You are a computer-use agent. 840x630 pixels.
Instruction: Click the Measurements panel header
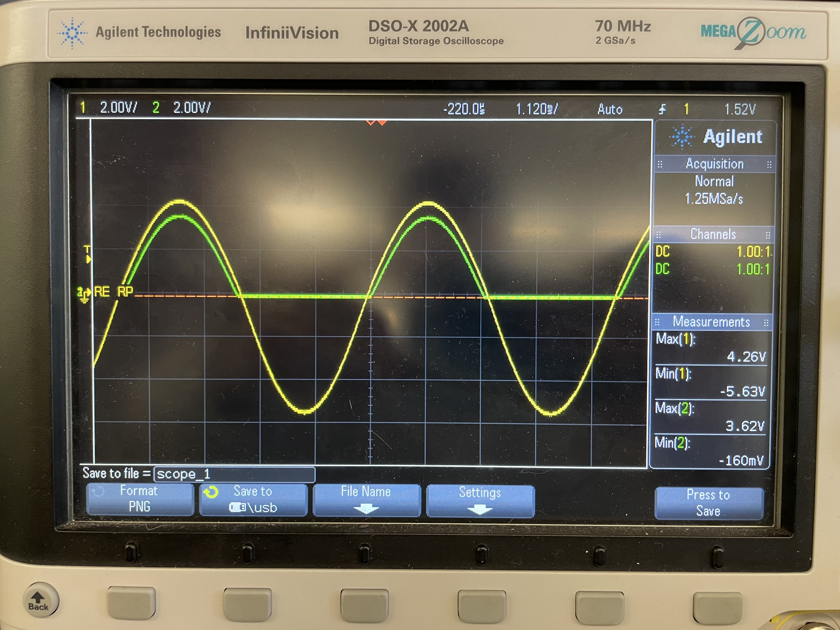click(712, 322)
